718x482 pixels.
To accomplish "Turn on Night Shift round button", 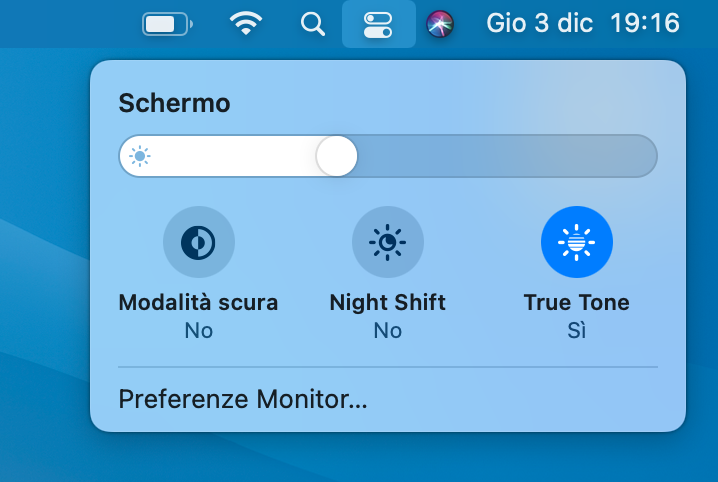I will pos(387,242).
